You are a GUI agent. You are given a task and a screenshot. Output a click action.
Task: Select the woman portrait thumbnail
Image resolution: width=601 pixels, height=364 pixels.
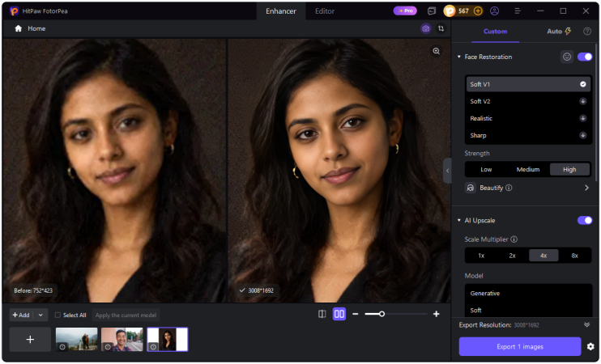168,340
